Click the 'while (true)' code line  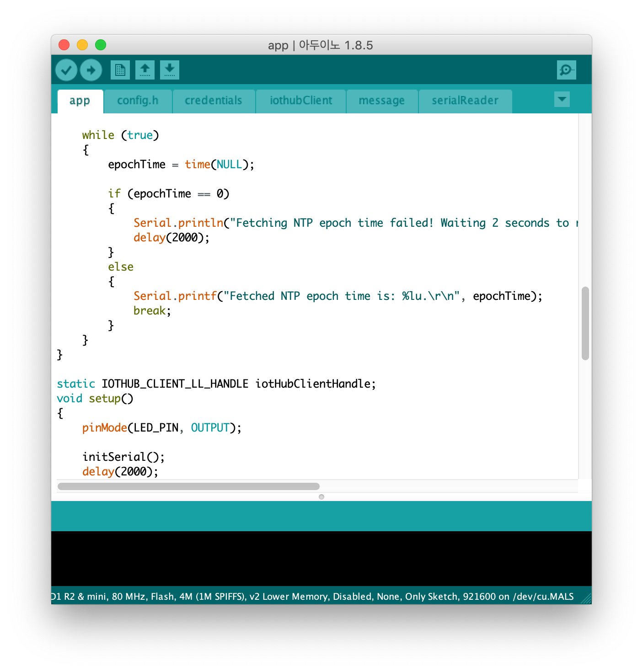[121, 135]
